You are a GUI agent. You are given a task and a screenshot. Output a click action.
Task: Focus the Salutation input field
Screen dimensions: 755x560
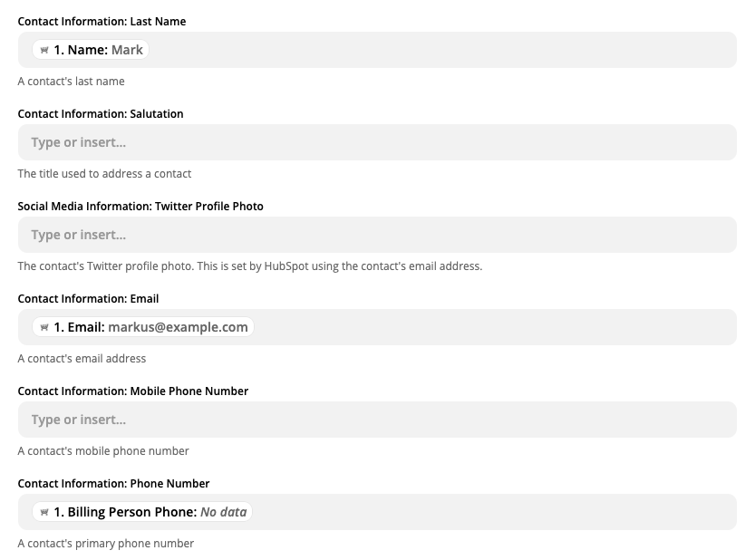point(377,142)
